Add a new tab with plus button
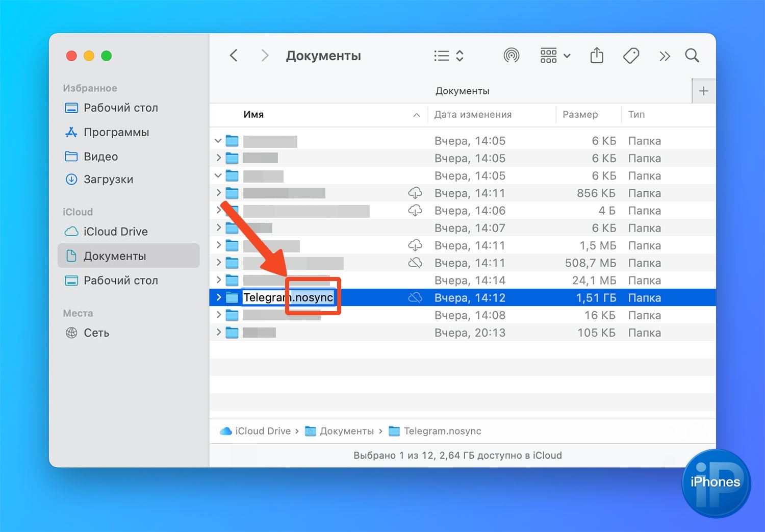This screenshot has height=532, width=765. 703,91
